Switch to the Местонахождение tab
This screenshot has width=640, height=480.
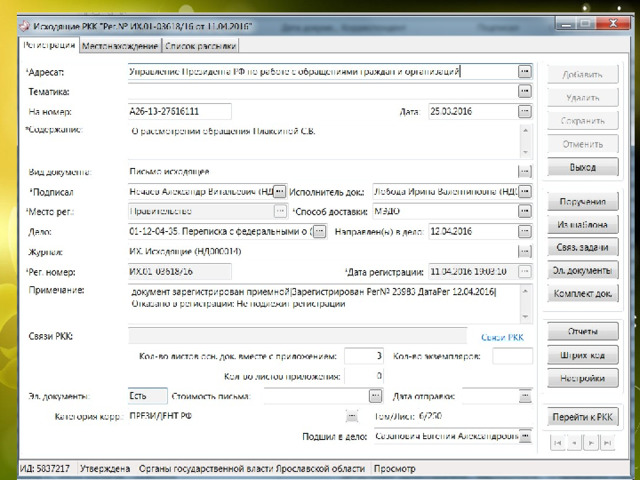pyautogui.click(x=119, y=45)
